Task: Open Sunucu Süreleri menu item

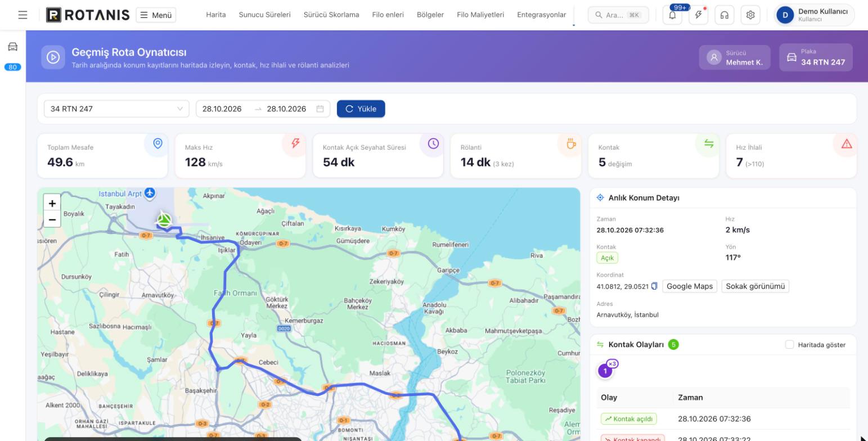Action: coord(264,15)
